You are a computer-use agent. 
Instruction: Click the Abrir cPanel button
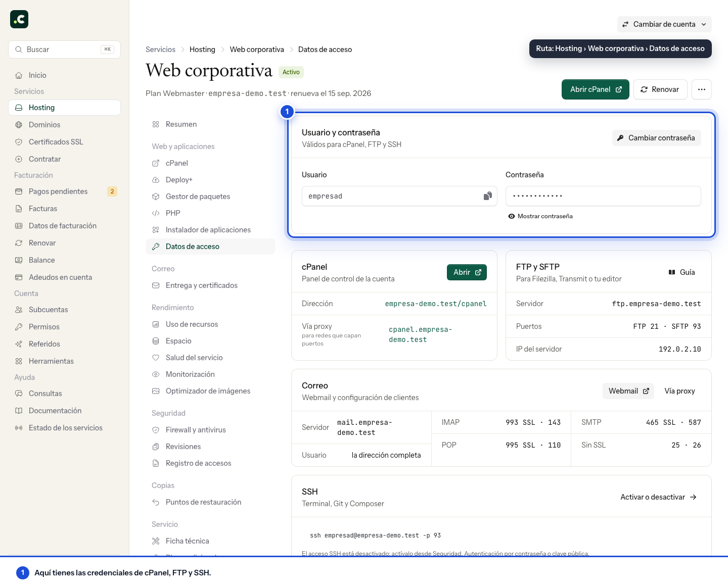coord(596,89)
